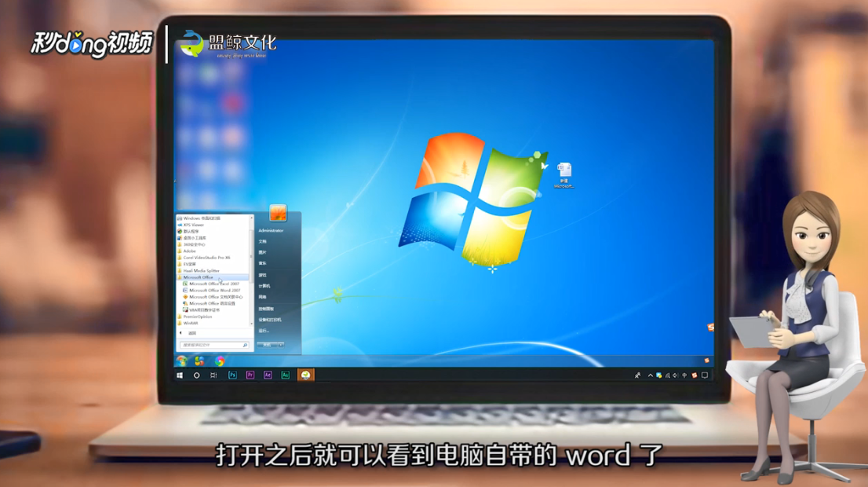This screenshot has width=868, height=487.
Task: Click the volume speaker icon in the tray
Action: 676,375
